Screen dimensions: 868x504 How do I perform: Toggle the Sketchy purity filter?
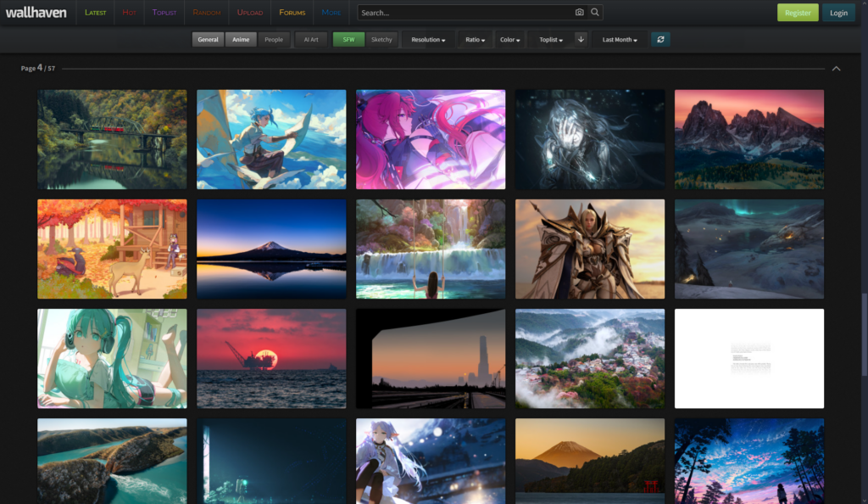click(381, 39)
